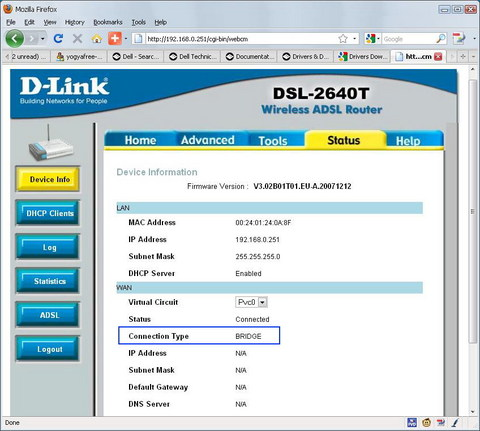Switch to the yogyafree browser tab

(x=79, y=57)
